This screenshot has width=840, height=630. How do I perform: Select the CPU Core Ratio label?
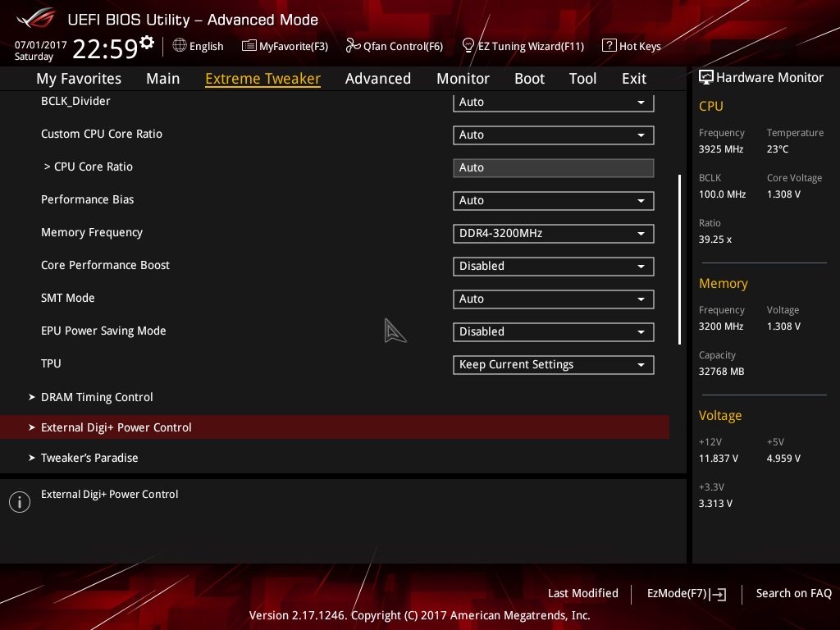pyautogui.click(x=94, y=167)
